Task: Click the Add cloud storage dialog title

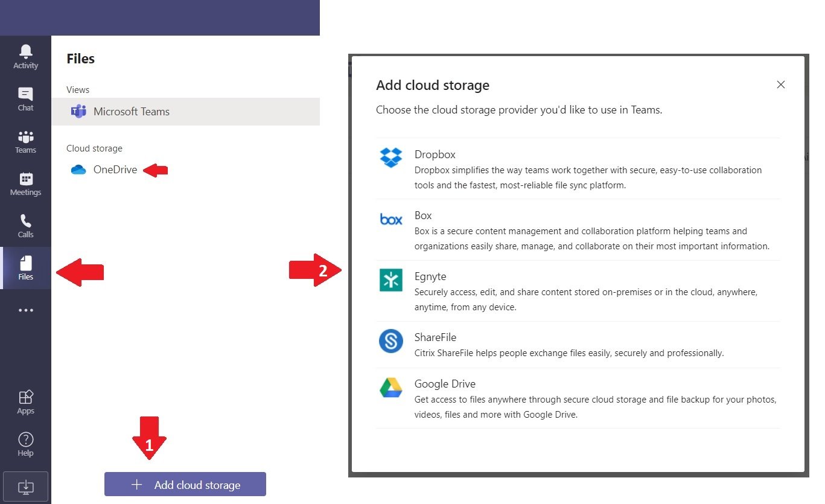Action: [433, 85]
